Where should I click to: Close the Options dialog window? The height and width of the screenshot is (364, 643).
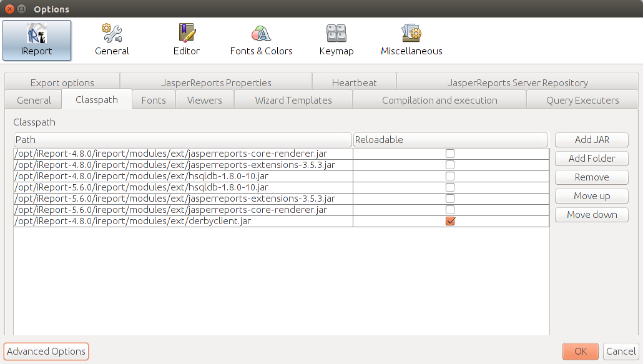[x=9, y=9]
